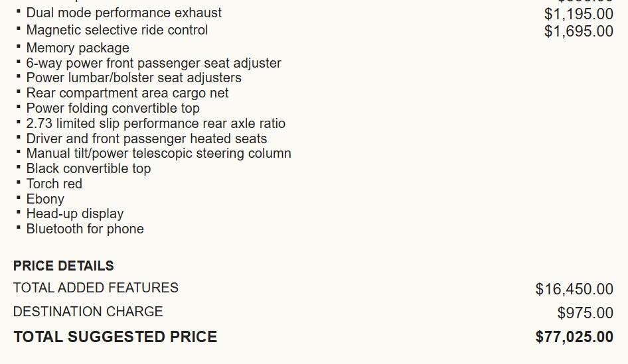Click the Ebony interior entry
Screen dimensions: 628x364
45,199
